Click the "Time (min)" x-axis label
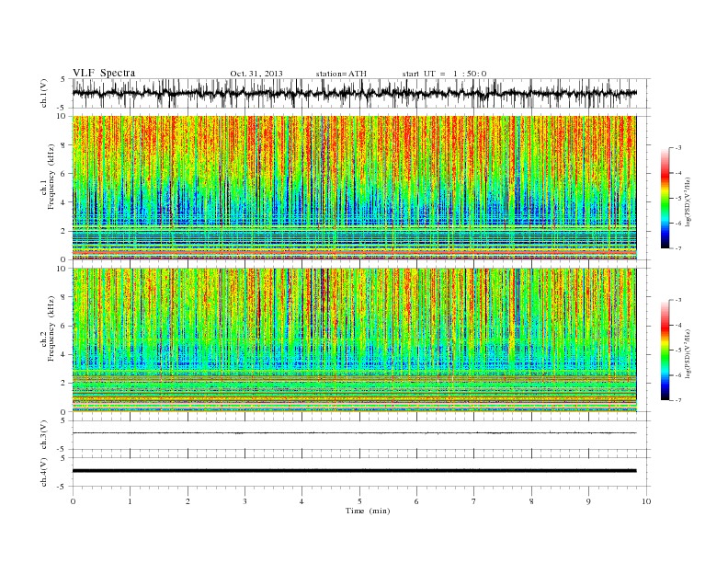This screenshot has width=728, height=563. [368, 511]
